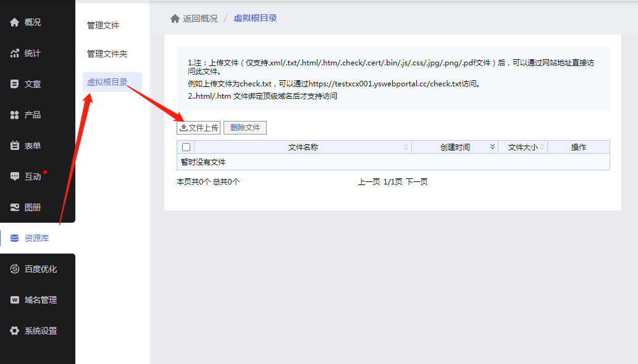Open the 统计 chart icon
638x364 pixels.
pos(15,53)
